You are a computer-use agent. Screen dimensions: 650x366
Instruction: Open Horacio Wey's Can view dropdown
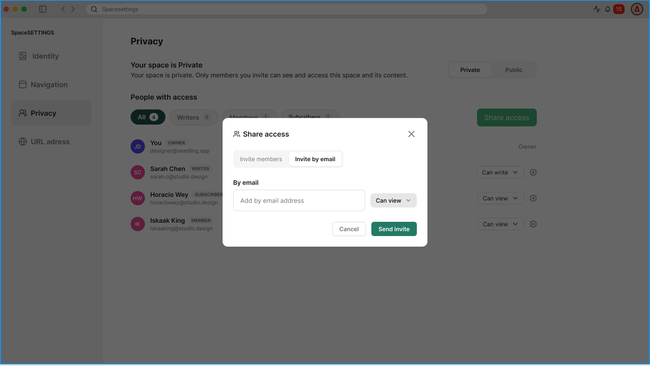500,198
